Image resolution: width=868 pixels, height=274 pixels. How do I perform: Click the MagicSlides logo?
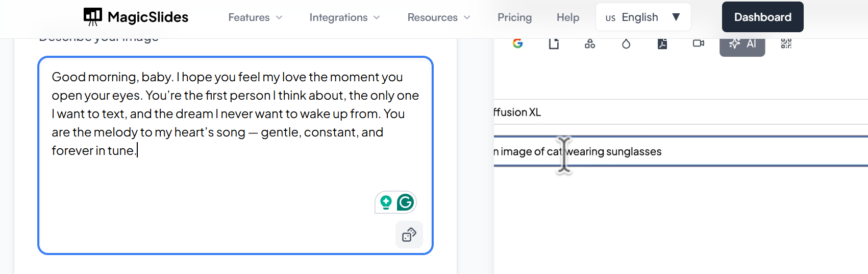tap(136, 17)
